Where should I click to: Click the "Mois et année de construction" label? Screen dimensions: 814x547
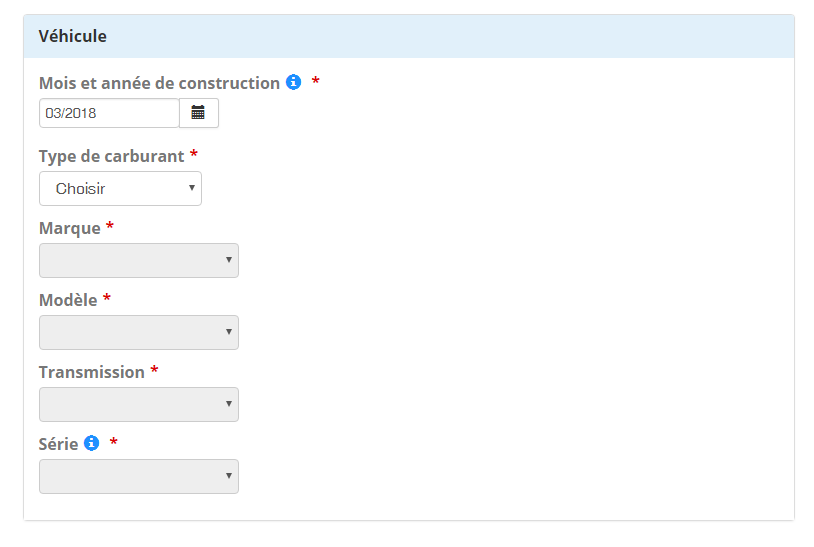(x=159, y=83)
